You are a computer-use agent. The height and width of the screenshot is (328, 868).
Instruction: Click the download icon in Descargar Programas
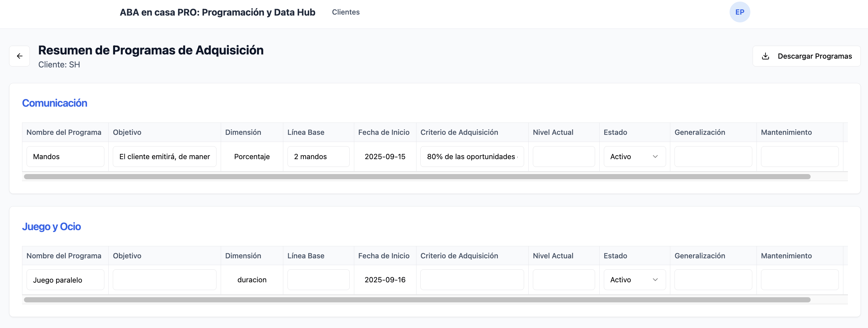[765, 56]
